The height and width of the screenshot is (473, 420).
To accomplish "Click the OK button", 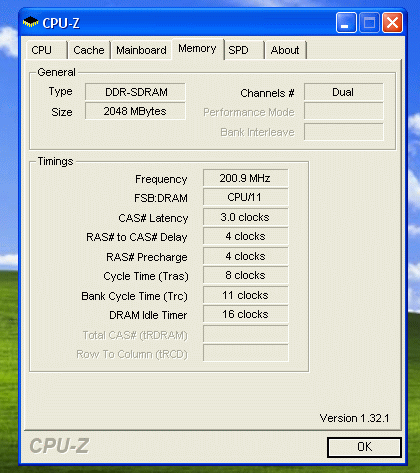I will click(364, 447).
